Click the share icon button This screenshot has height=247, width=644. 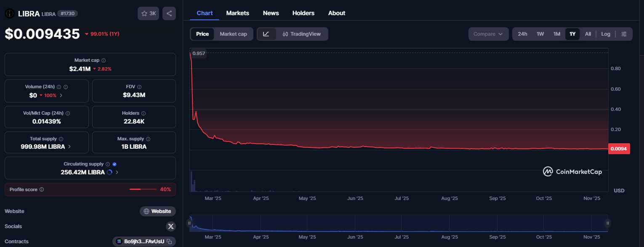coord(169,13)
